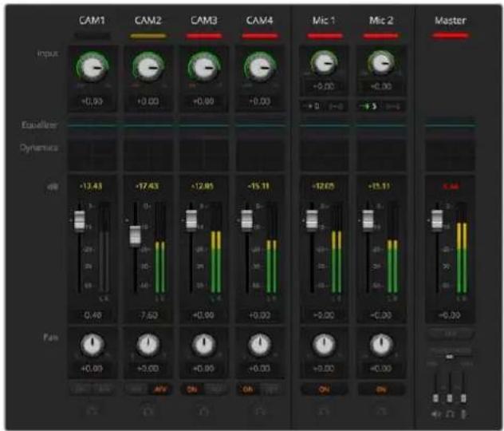Open CAM4 dynamics panel
The width and height of the screenshot is (504, 431).
click(260, 154)
